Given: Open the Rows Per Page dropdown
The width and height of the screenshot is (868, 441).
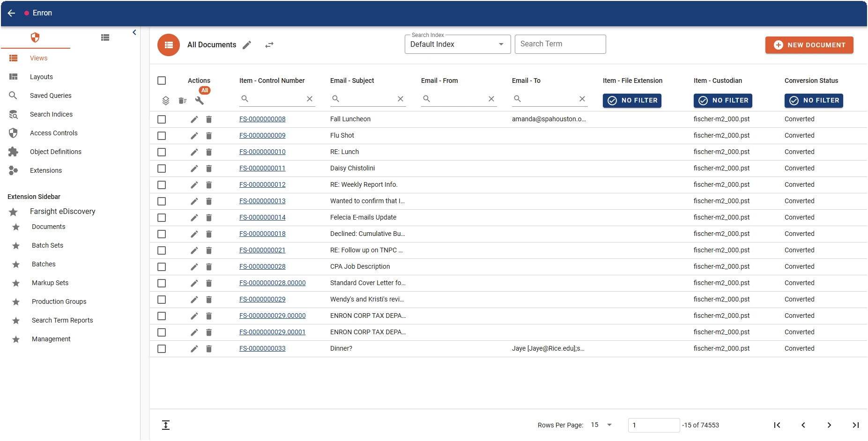Looking at the screenshot, I should (x=602, y=425).
